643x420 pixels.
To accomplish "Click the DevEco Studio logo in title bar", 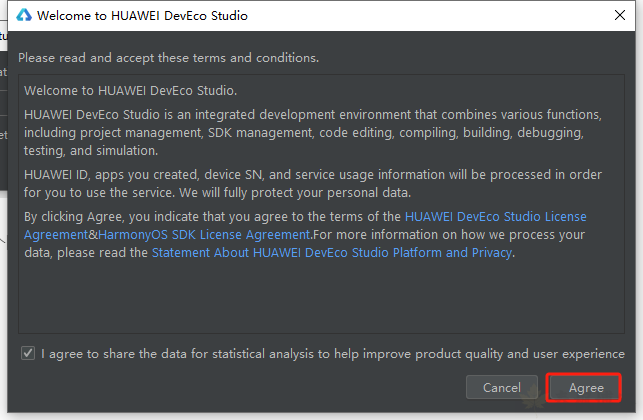I will pyautogui.click(x=21, y=16).
